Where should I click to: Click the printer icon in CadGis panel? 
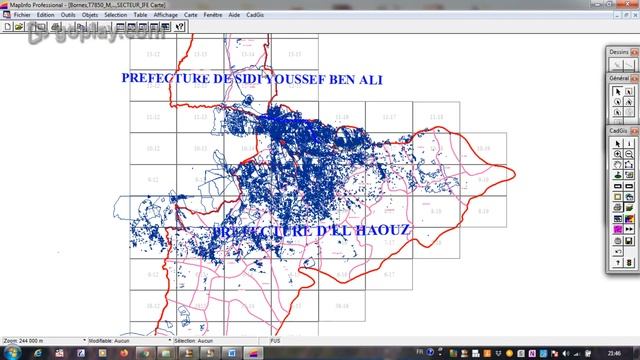[618, 208]
